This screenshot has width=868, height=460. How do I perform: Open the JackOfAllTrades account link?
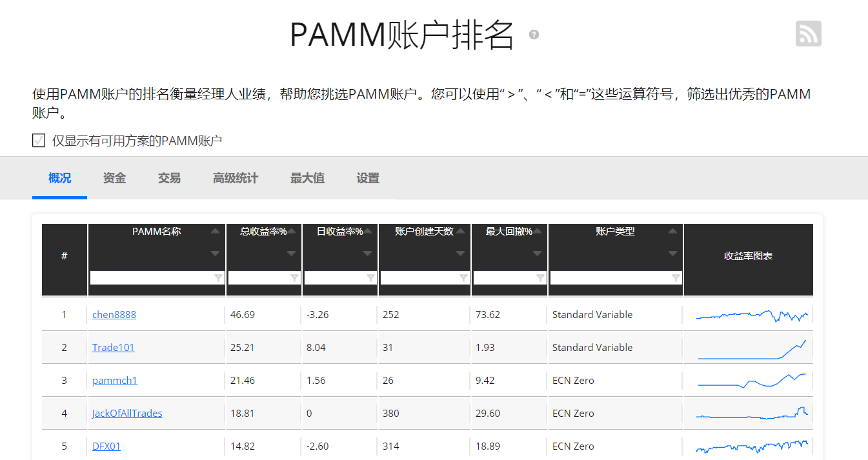(x=127, y=414)
